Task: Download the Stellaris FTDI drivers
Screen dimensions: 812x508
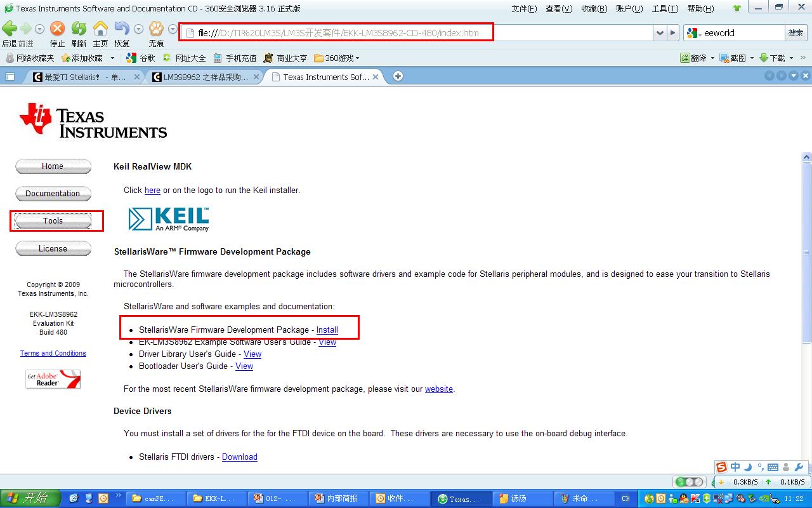Action: point(240,457)
